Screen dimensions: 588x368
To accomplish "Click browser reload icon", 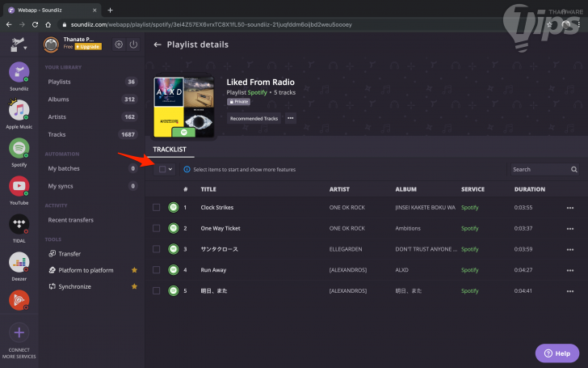I will pos(35,24).
